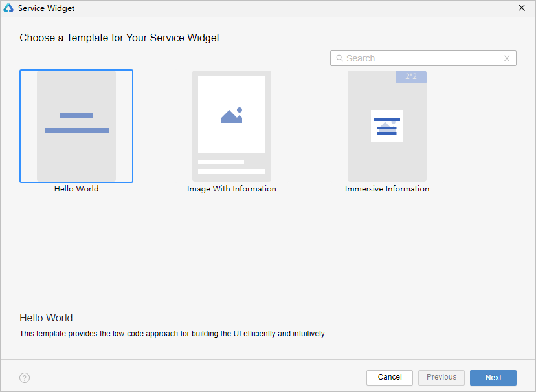Viewport: 536px width, 392px height.
Task: Click the DevEco logo in title bar
Action: point(8,8)
